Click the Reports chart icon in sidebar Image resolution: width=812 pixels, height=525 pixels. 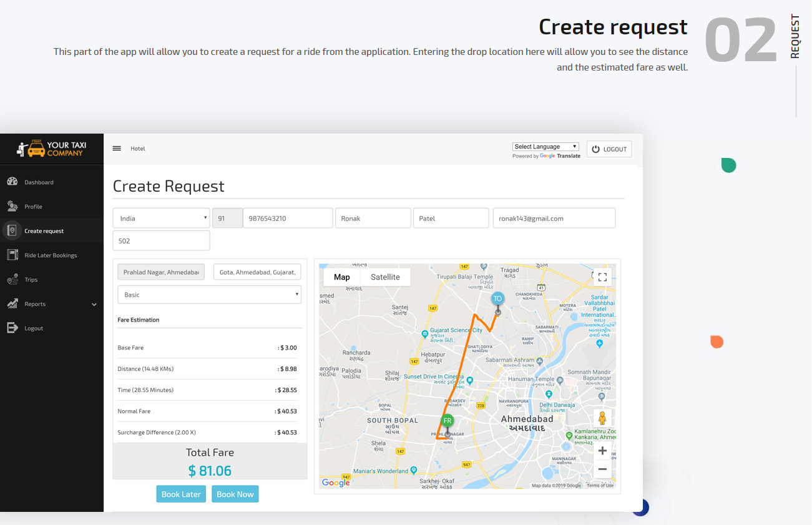12,304
